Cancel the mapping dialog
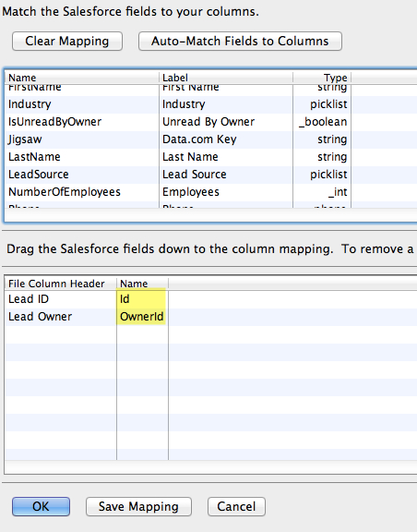The height and width of the screenshot is (532, 417). [x=236, y=506]
